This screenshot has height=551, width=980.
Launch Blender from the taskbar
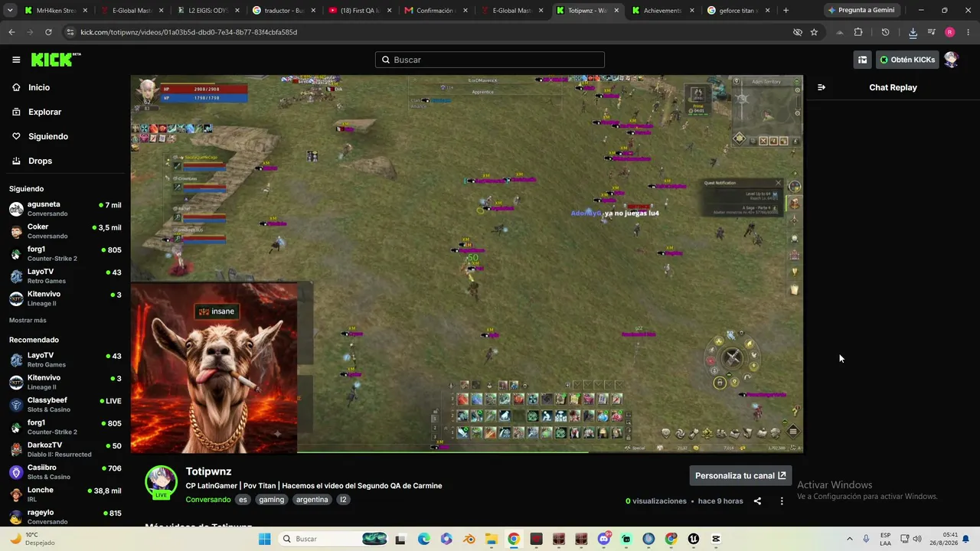469,539
